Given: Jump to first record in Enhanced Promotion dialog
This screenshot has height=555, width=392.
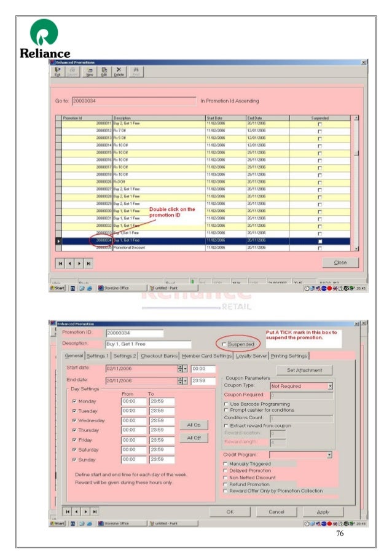Looking at the screenshot, I should point(67,511).
